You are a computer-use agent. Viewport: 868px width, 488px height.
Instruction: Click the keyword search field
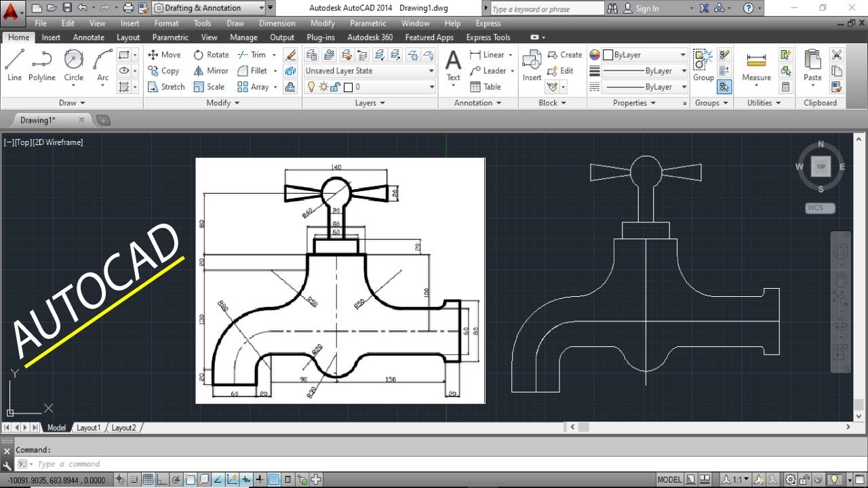(546, 9)
